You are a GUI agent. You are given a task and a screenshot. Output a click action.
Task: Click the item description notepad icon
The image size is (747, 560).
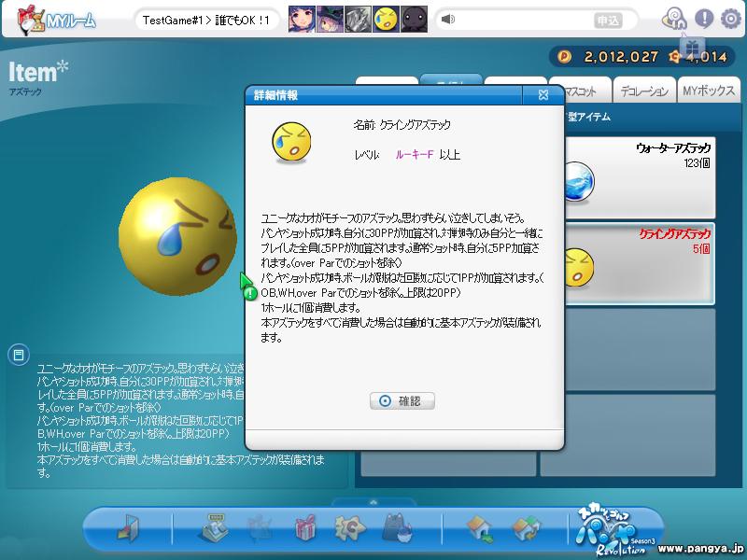point(19,355)
